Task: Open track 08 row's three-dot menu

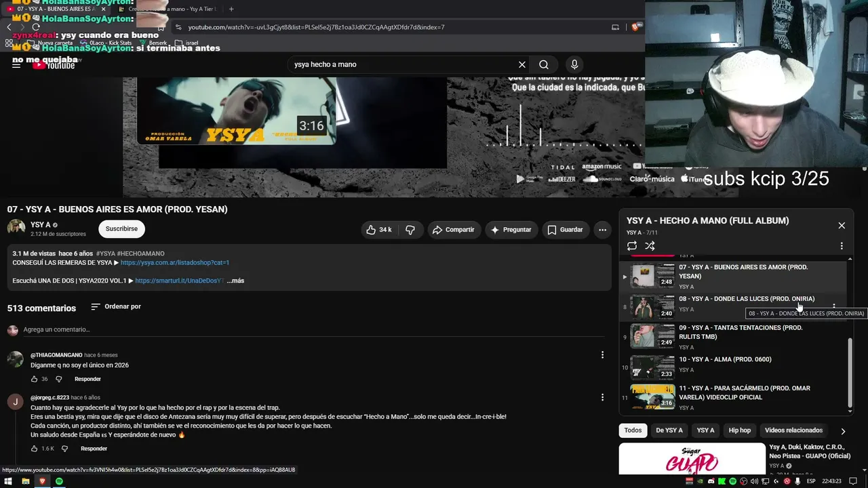Action: 834,306
